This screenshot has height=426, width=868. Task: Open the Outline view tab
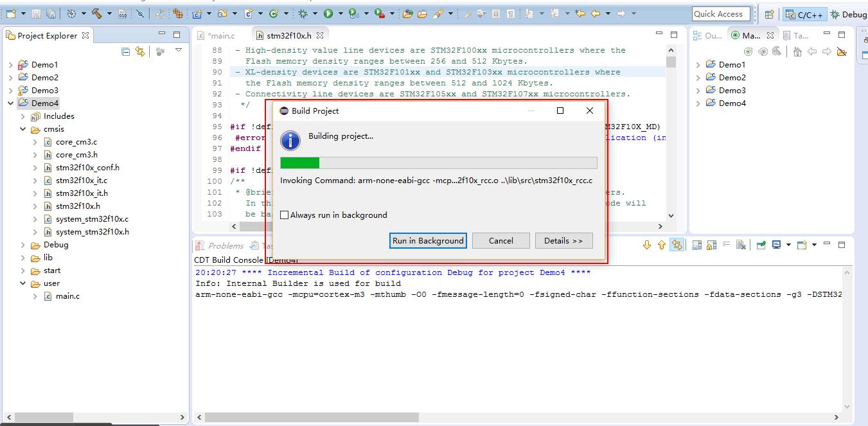click(x=708, y=36)
